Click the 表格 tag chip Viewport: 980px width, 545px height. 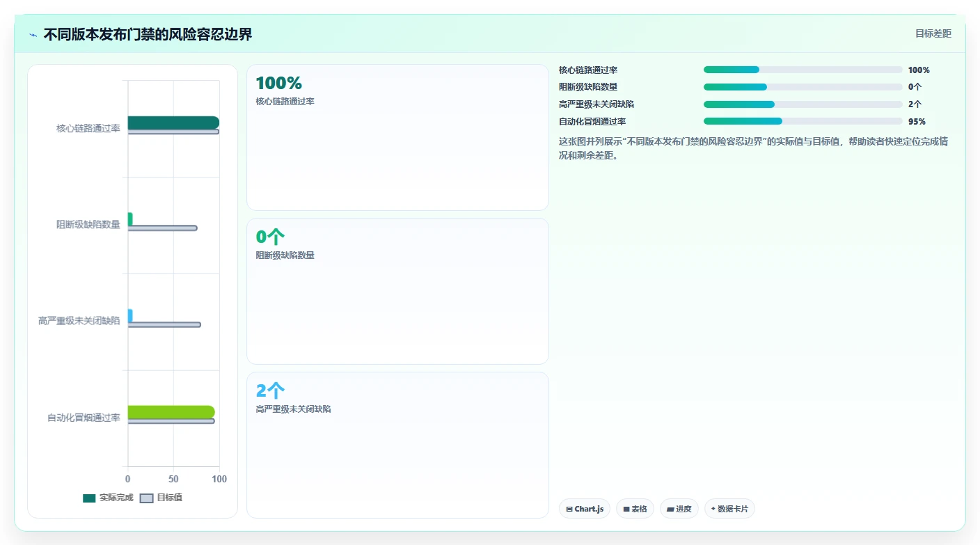pos(635,509)
